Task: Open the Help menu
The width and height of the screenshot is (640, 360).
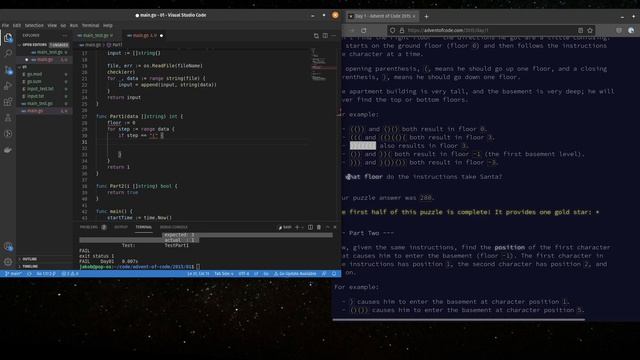Action: pyautogui.click(x=107, y=25)
